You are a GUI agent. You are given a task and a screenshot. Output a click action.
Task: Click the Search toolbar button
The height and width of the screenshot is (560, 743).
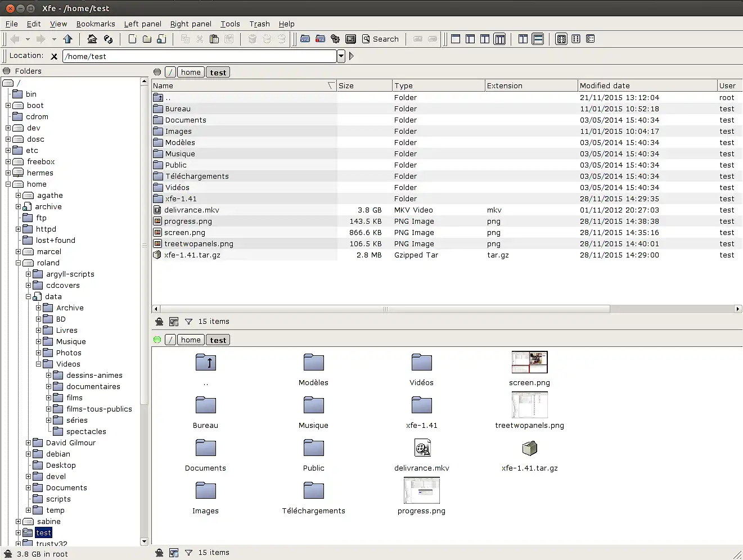coord(380,39)
